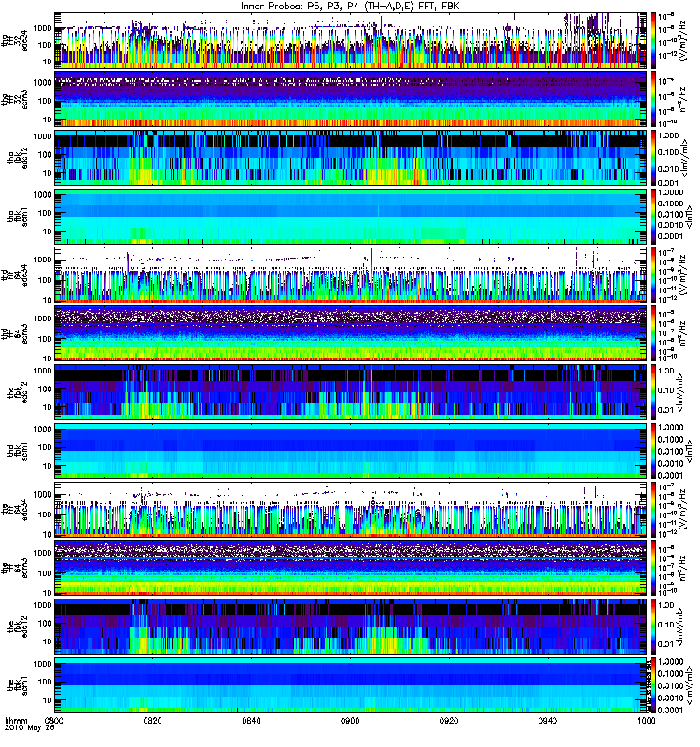Image resolution: width=700 pixels, height=747 pixels.
Task: Click the "tha fff 32 scm3" y-axis label
Action: 14,99
